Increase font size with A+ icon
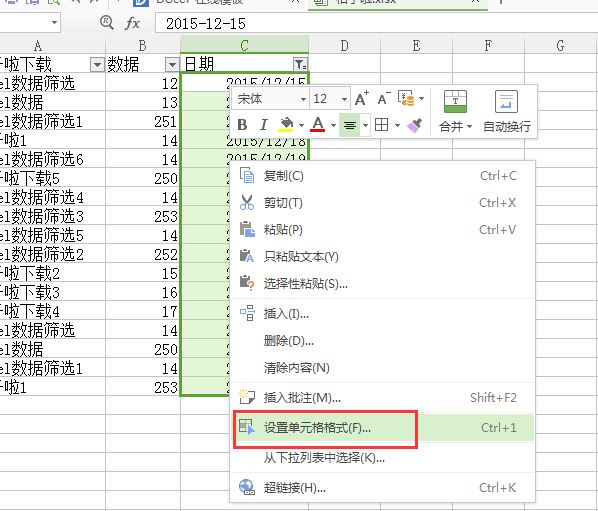Screen dimensions: 598x511 [362, 99]
